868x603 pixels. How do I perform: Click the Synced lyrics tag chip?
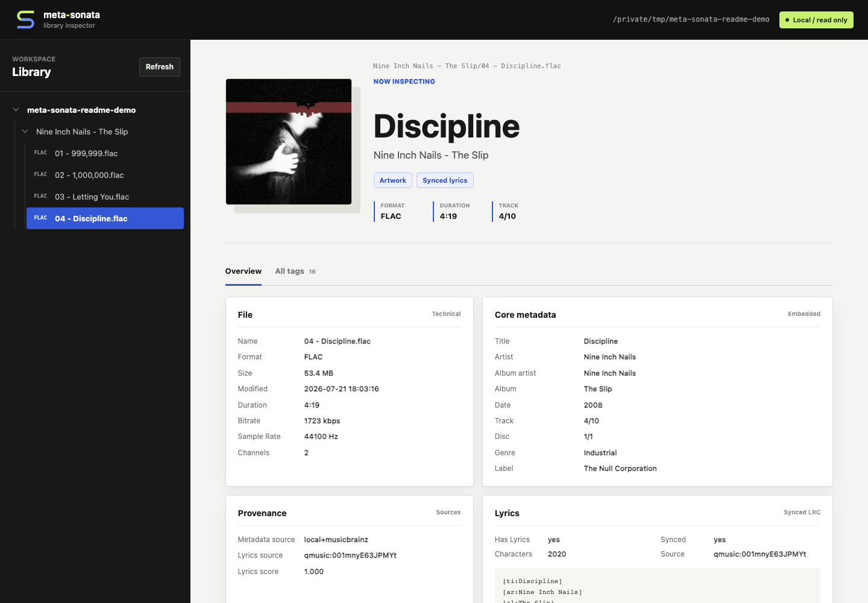click(x=445, y=180)
